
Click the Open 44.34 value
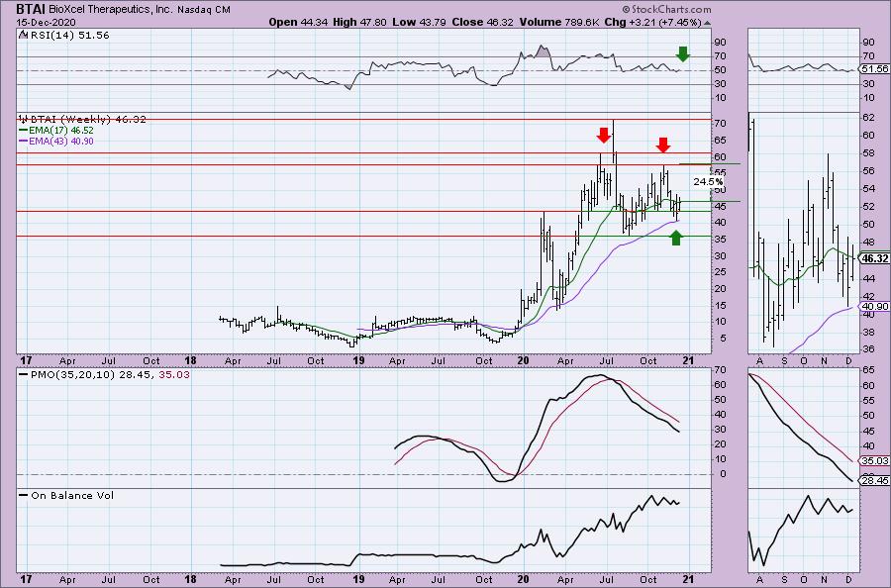click(x=299, y=22)
